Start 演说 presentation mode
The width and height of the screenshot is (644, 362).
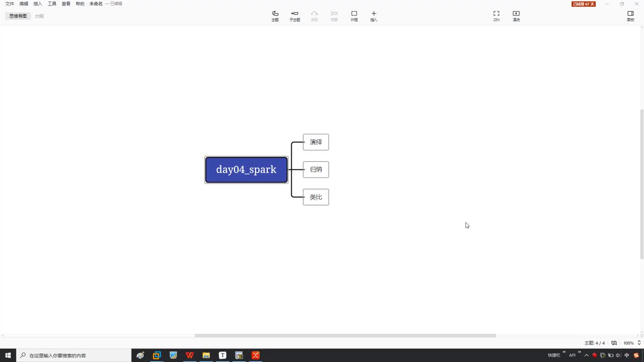point(516,16)
